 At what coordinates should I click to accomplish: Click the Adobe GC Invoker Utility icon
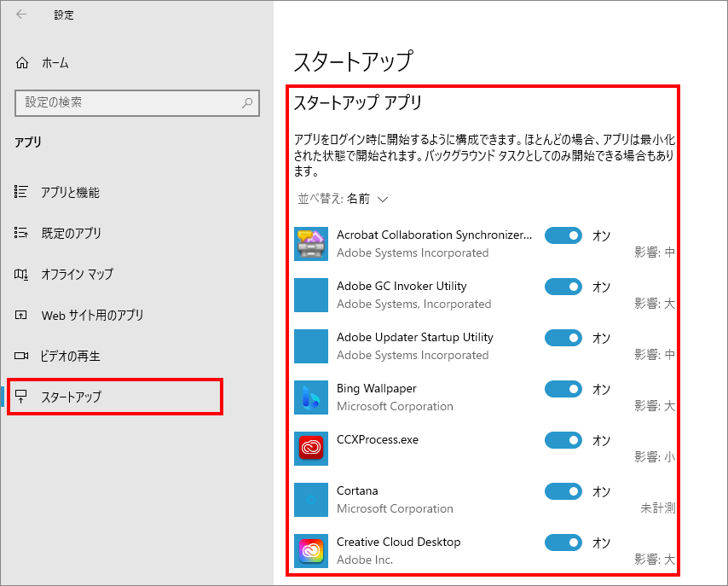pos(311,295)
